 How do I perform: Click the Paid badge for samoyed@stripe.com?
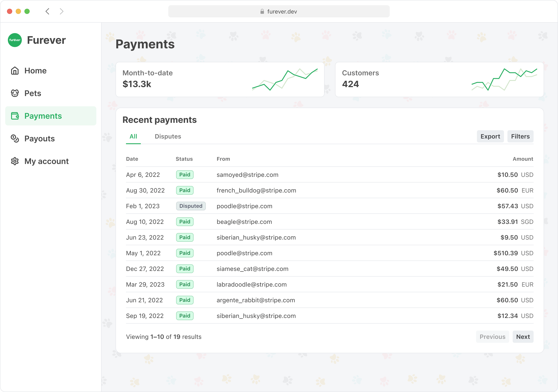point(185,175)
